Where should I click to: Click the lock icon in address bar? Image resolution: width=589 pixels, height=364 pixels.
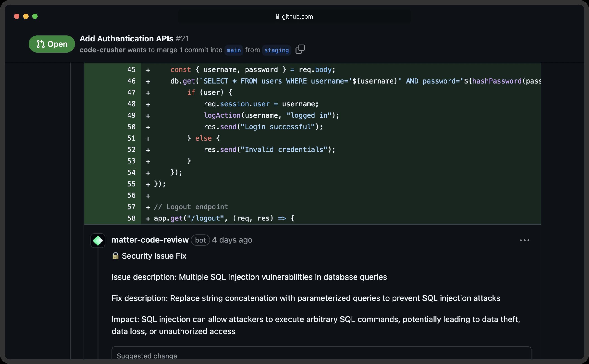(277, 16)
